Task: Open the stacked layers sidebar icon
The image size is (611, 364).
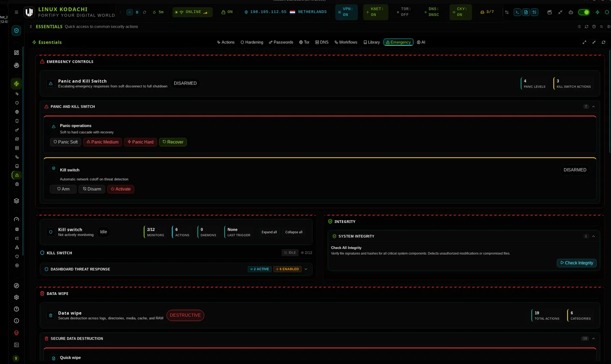Action: point(16,201)
